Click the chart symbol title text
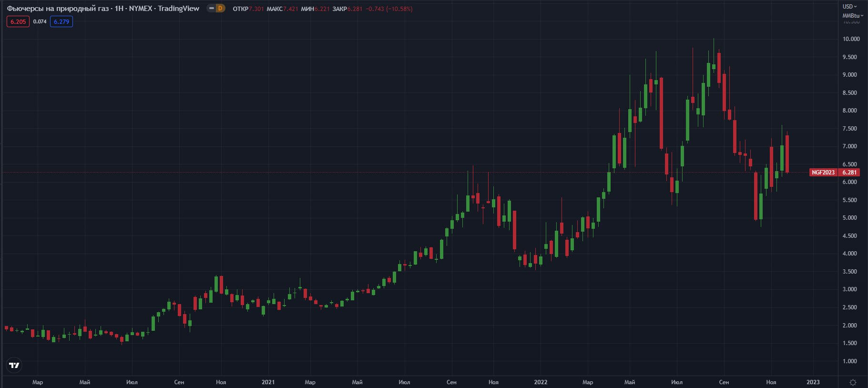Image resolution: width=868 pixels, height=388 pixels. [x=103, y=9]
